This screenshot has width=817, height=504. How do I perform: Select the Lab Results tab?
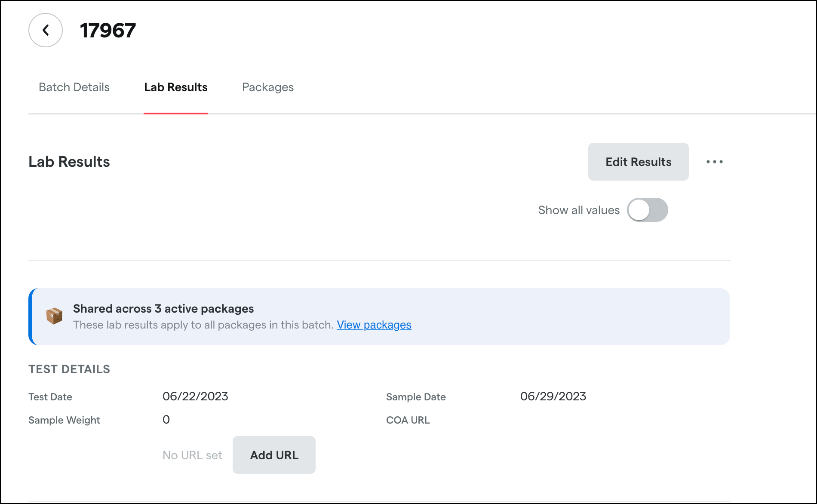pyautogui.click(x=176, y=87)
